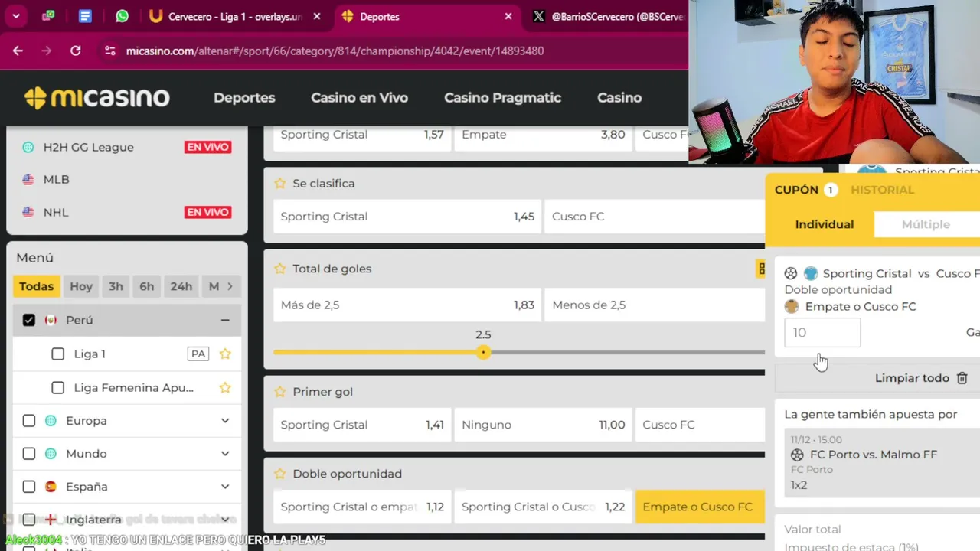Viewport: 980px width, 551px height.
Task: Check Liga Femenina Apu... checkbox
Action: coord(57,388)
